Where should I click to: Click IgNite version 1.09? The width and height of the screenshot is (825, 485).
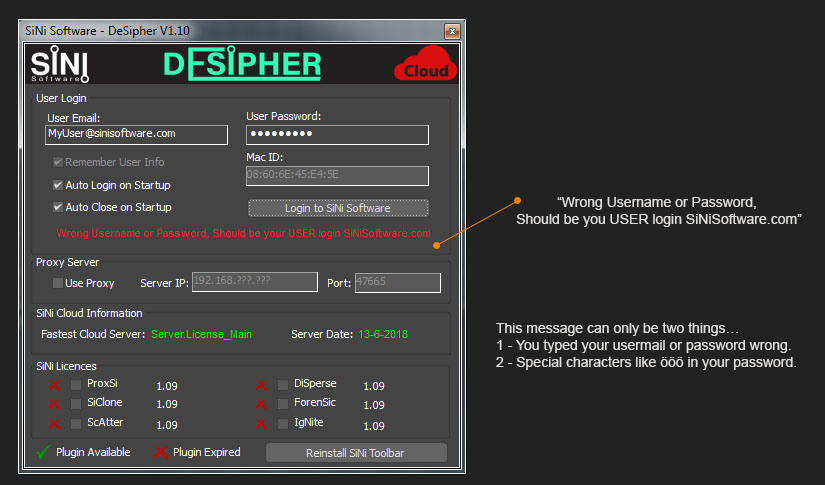374,426
